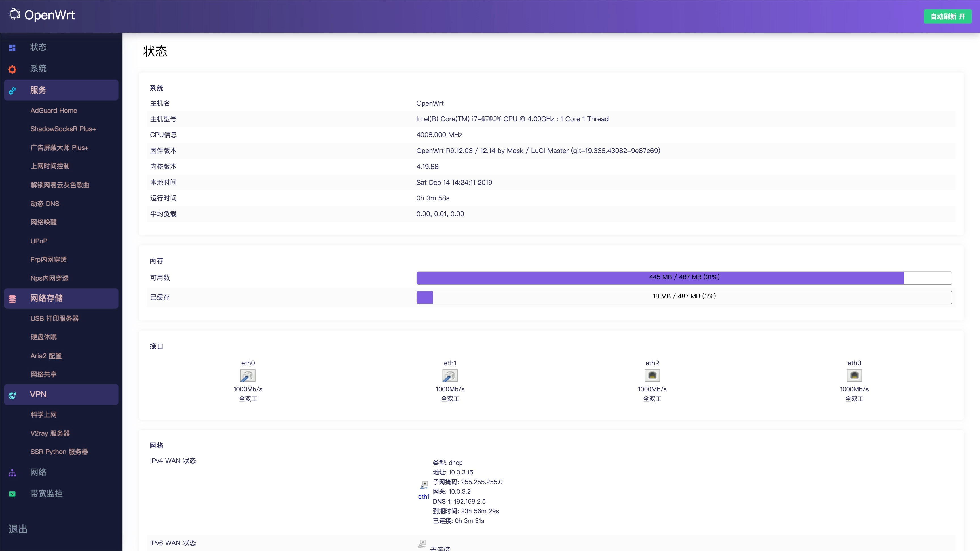Click the eth2 port icon
The width and height of the screenshot is (980, 551).
click(652, 375)
